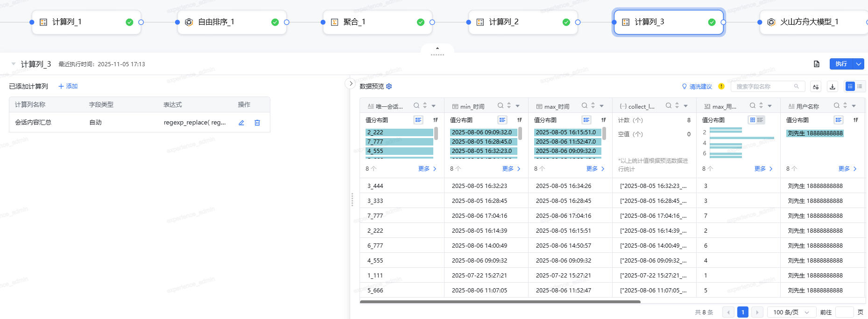Click the edit pencil icon for 会话内容汇总
The image size is (868, 319).
pos(241,123)
